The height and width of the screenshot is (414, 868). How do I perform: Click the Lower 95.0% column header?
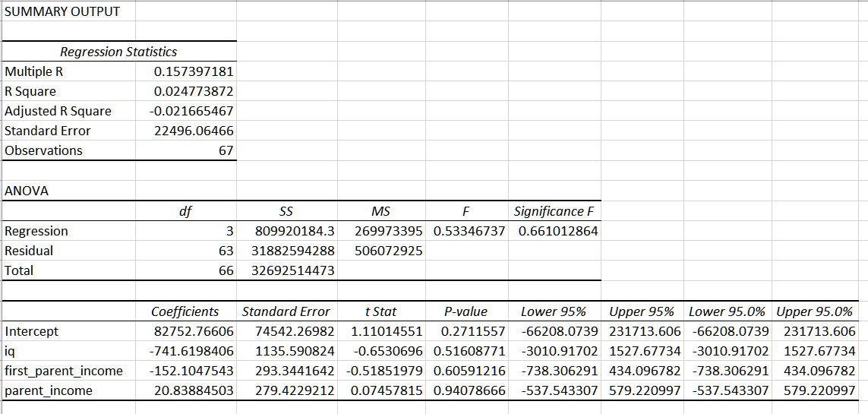728,311
